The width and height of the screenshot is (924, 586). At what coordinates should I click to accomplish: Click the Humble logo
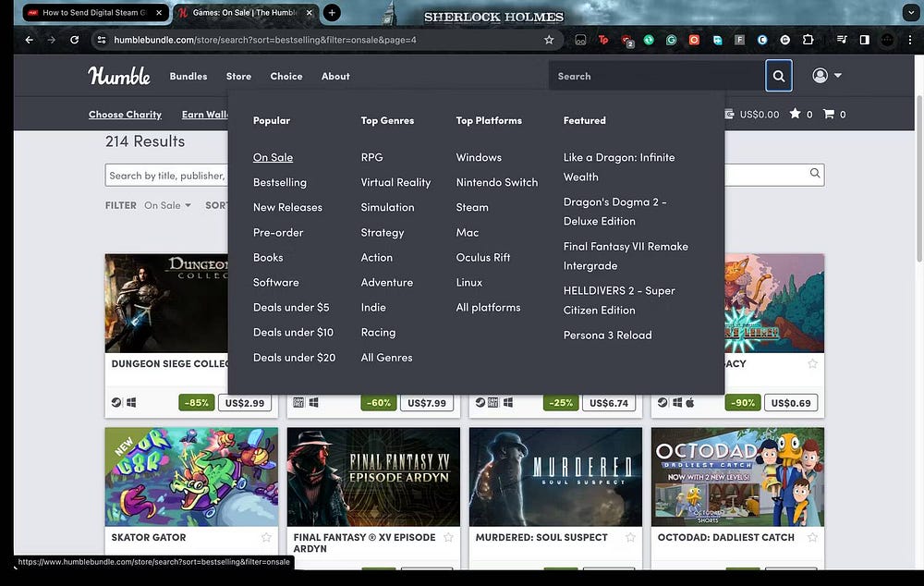click(118, 76)
